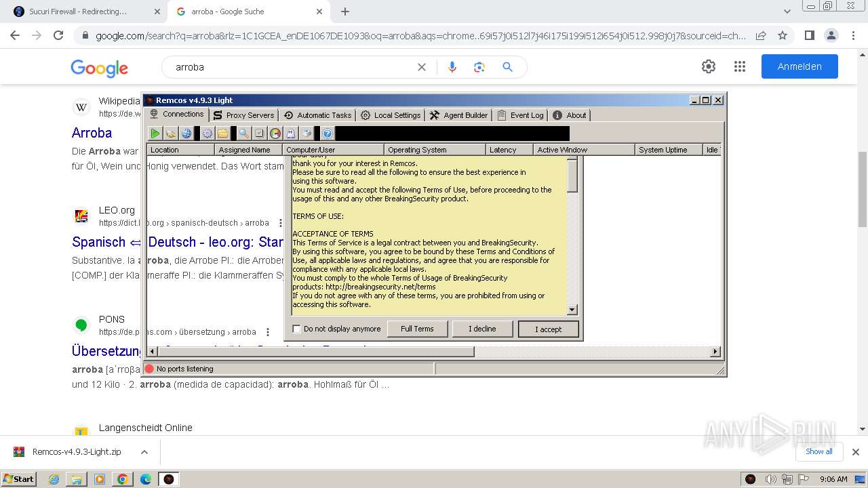The image size is (868, 488).
Task: Click the Google logo
Action: pos(99,68)
